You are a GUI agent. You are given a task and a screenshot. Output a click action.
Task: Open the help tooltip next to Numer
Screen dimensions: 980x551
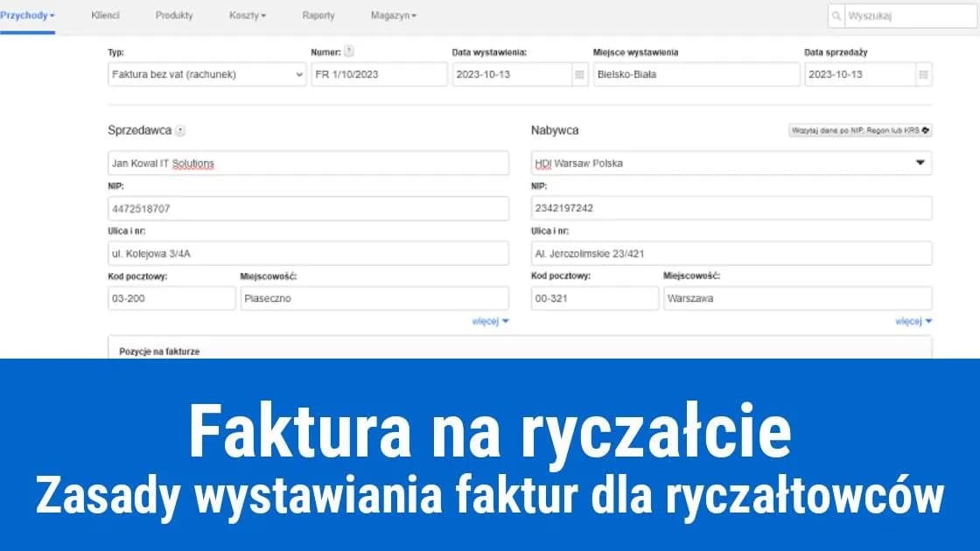tap(349, 51)
